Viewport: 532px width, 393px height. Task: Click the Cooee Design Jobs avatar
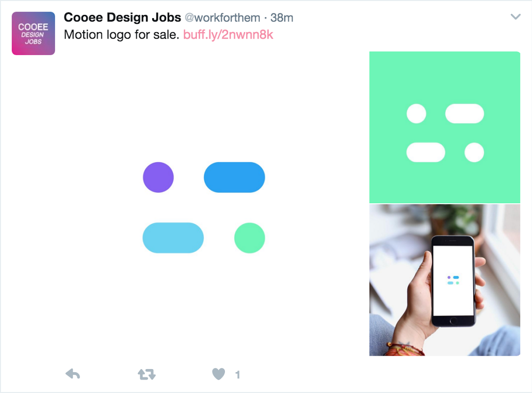coord(33,33)
